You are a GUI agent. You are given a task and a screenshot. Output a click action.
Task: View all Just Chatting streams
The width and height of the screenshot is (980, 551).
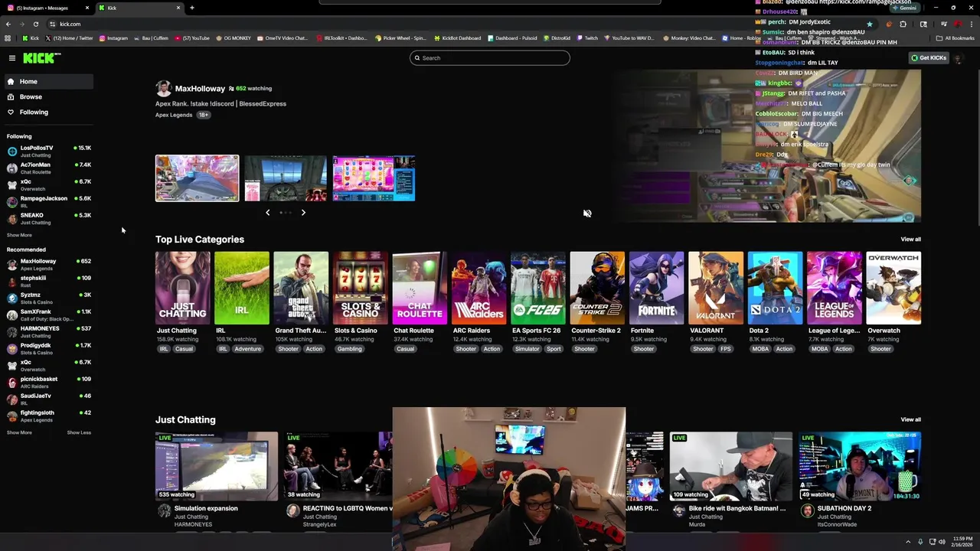point(910,419)
